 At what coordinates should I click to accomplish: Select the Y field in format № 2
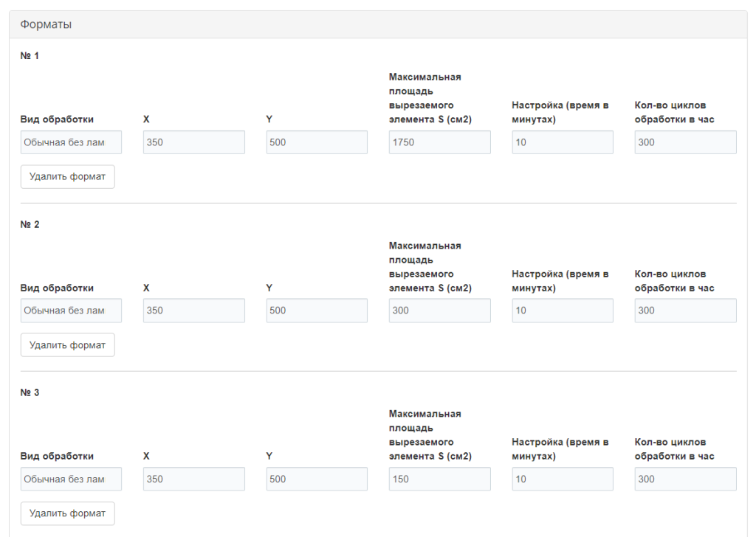pyautogui.click(x=317, y=311)
